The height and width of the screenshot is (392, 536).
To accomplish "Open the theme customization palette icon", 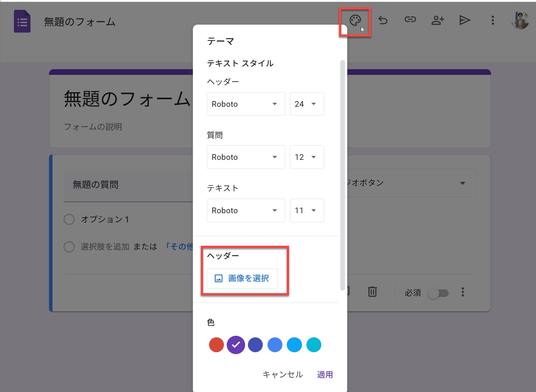I will click(x=355, y=21).
